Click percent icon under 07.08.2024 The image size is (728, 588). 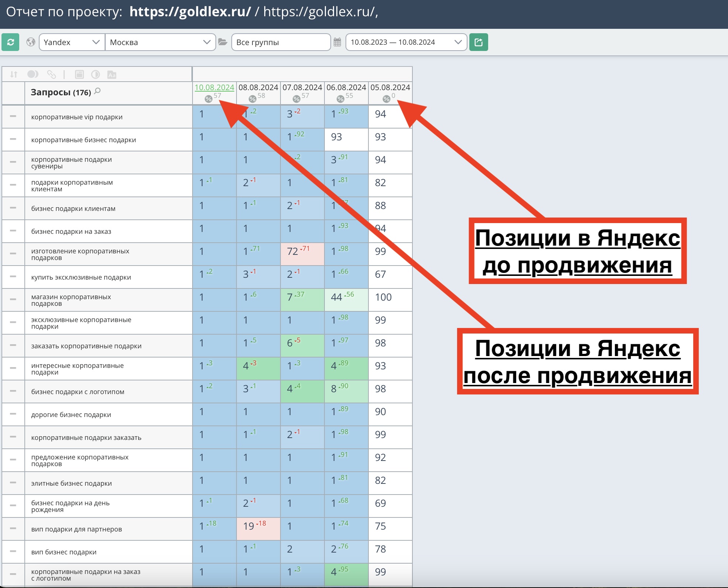pyautogui.click(x=296, y=99)
